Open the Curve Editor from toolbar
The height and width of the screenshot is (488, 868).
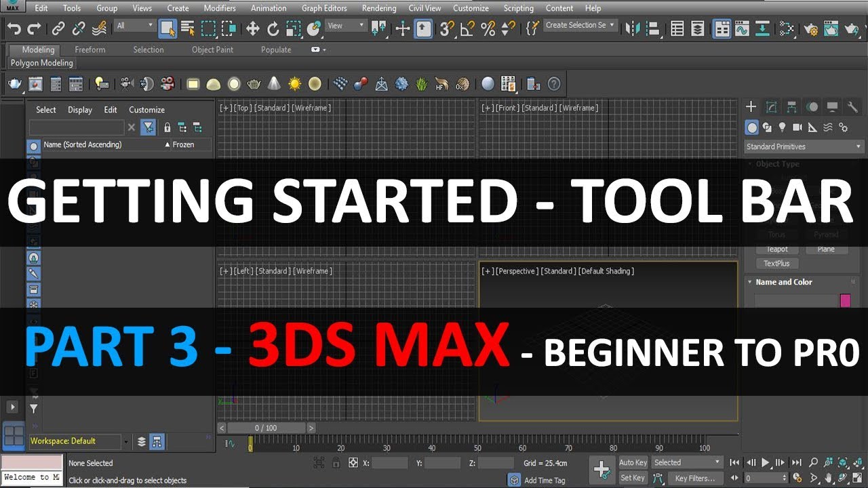point(742,28)
